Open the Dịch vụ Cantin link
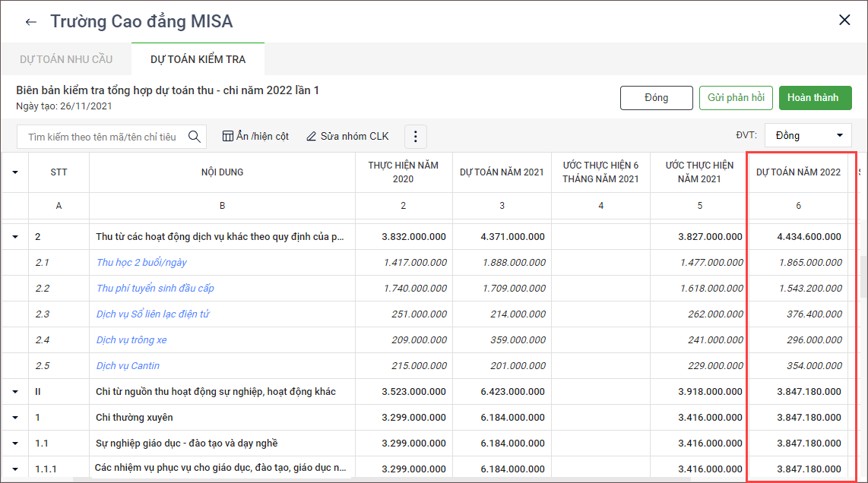Screen dimensions: 868x483 [128, 366]
